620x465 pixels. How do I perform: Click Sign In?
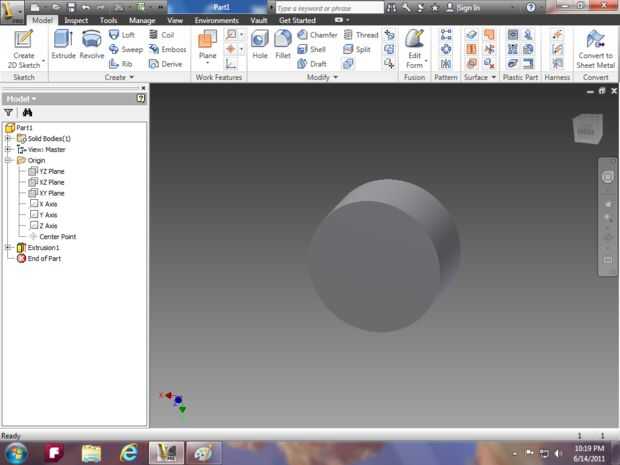[470, 7]
